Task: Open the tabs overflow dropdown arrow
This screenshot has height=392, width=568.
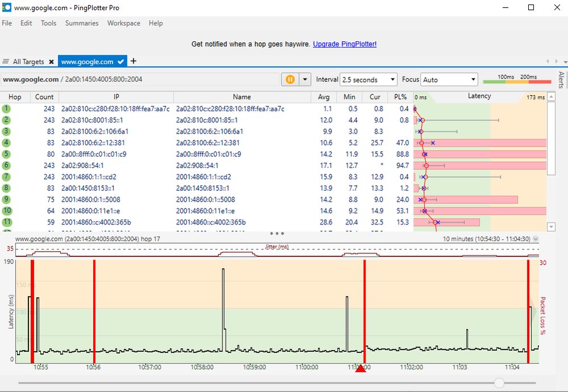Action: pyautogui.click(x=565, y=62)
